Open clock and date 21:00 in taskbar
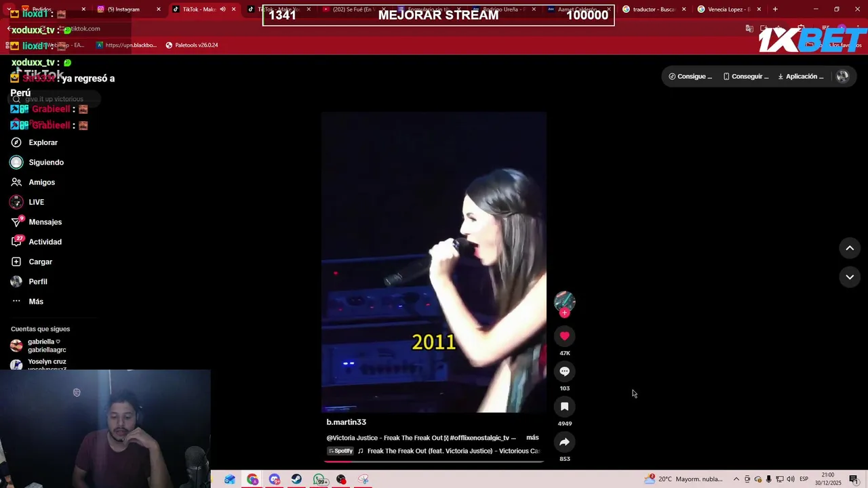 point(827,479)
